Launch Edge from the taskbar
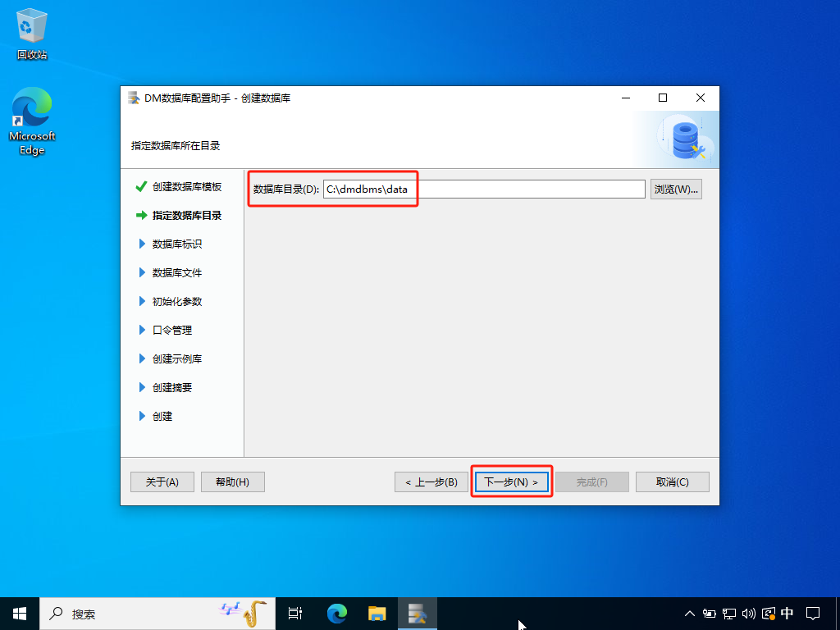Screen dimensions: 840x630 click(x=336, y=614)
